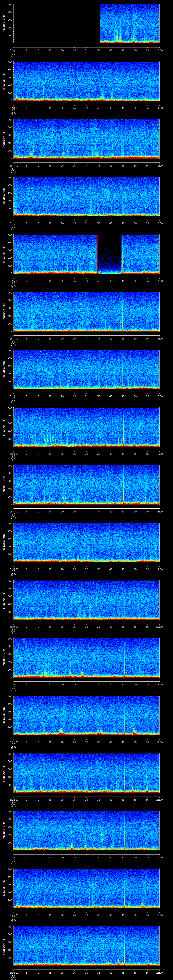
Task: Select the spectrogram plot starting at 3:23:00
Action: click(87, 831)
